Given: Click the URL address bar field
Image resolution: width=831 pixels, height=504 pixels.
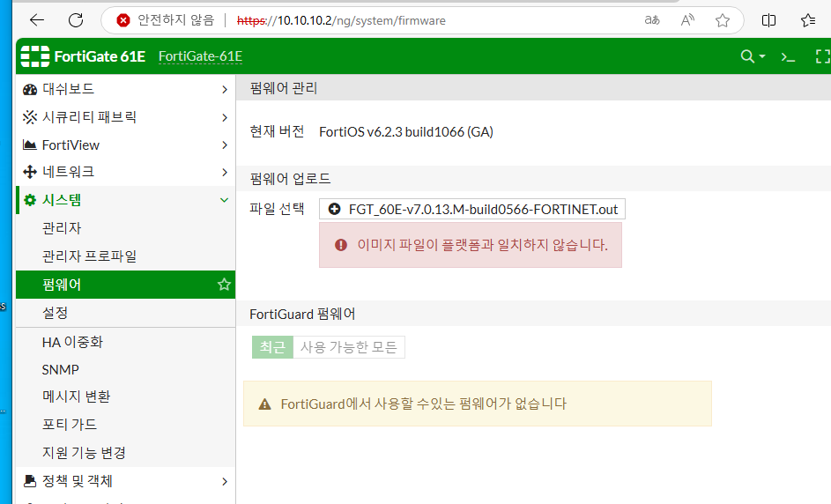Looking at the screenshot, I should (x=422, y=20).
